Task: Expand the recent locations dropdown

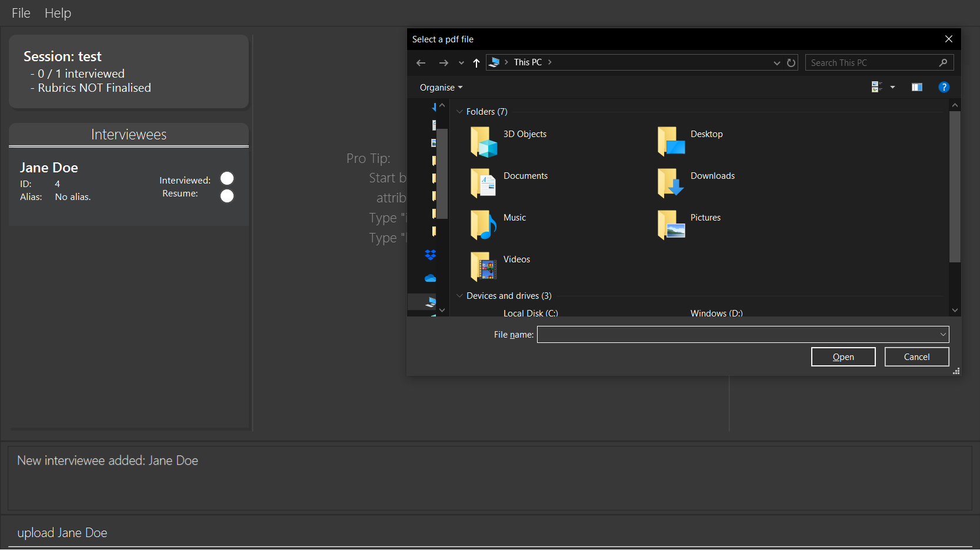Action: [x=461, y=63]
